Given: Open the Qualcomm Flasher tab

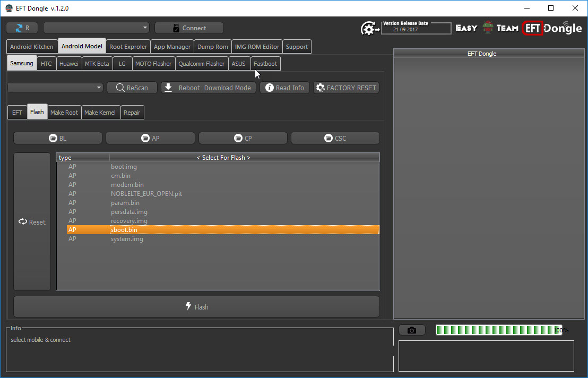Looking at the screenshot, I should [x=201, y=63].
